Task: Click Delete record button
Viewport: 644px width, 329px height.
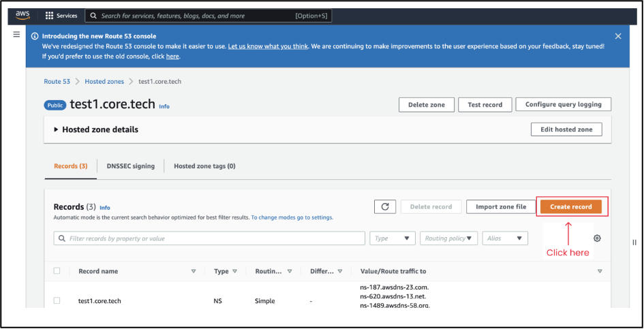Action: point(431,206)
